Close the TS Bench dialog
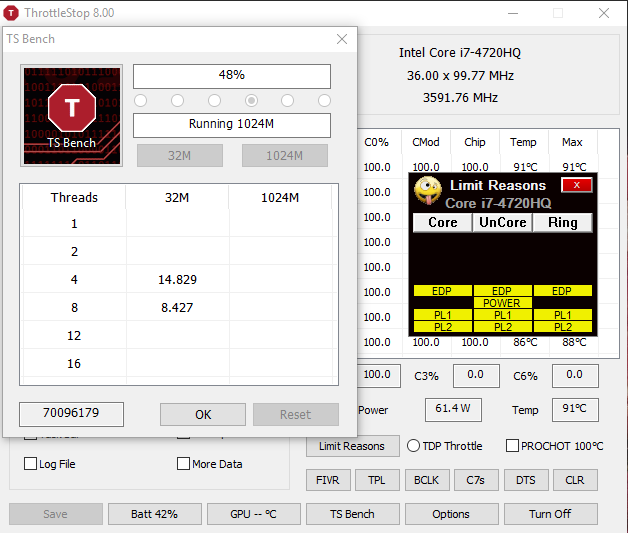The image size is (628, 533). pos(342,39)
